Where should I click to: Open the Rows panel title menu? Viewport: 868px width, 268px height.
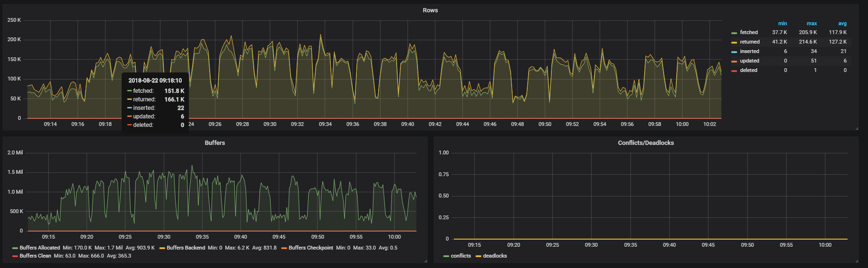pyautogui.click(x=430, y=10)
